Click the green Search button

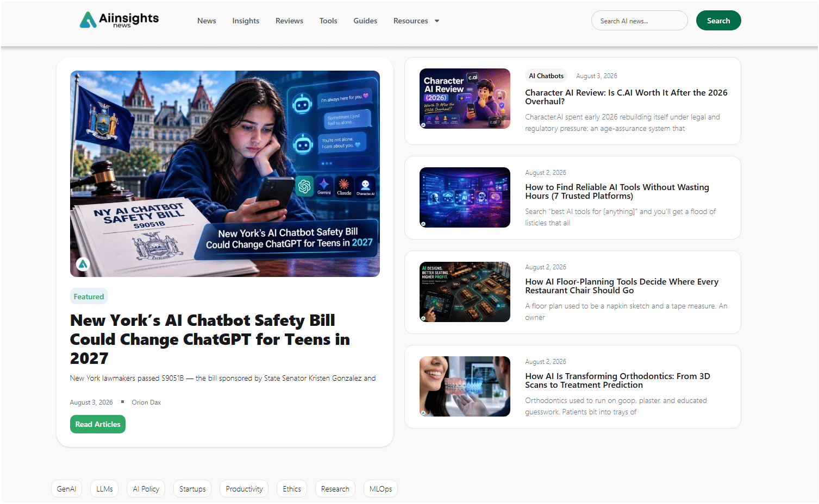click(718, 21)
